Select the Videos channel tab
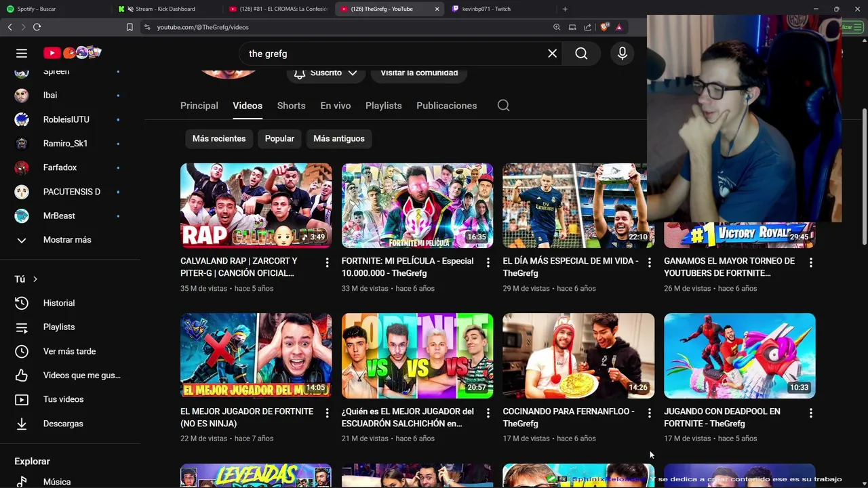 (x=248, y=106)
